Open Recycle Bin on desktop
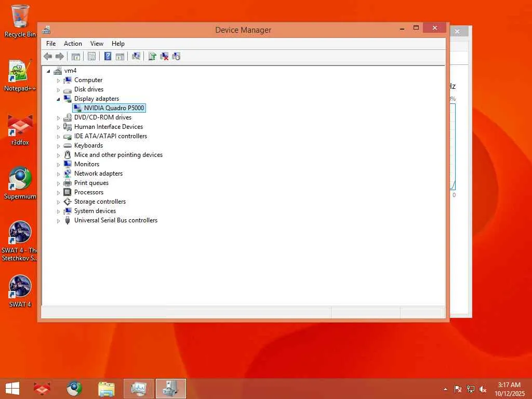532x399 pixels. pyautogui.click(x=20, y=21)
